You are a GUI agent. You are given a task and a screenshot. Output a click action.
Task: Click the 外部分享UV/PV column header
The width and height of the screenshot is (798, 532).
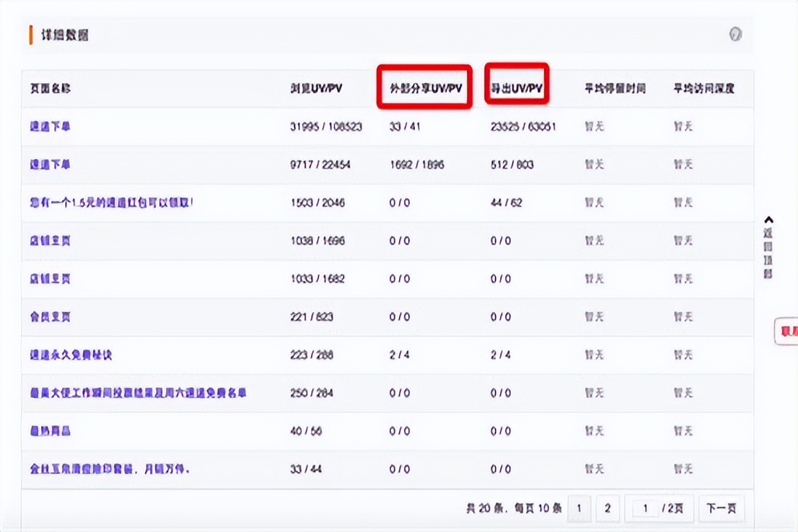pos(426,88)
